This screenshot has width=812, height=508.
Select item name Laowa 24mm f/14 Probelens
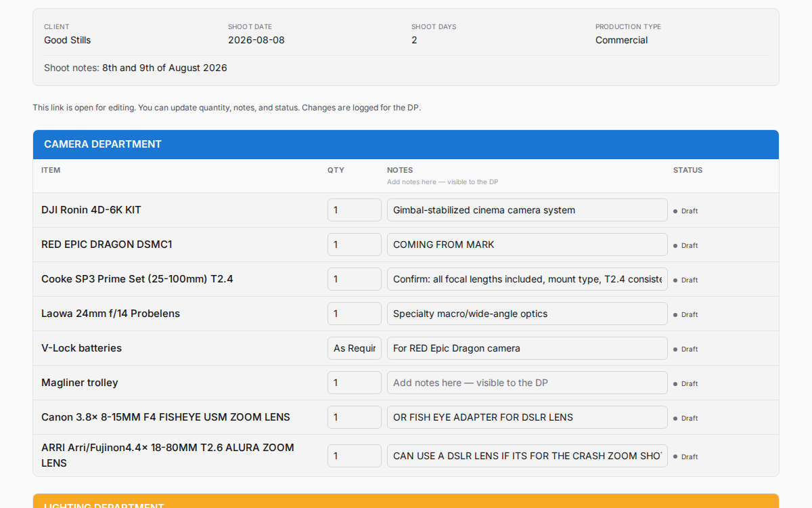[x=110, y=314]
